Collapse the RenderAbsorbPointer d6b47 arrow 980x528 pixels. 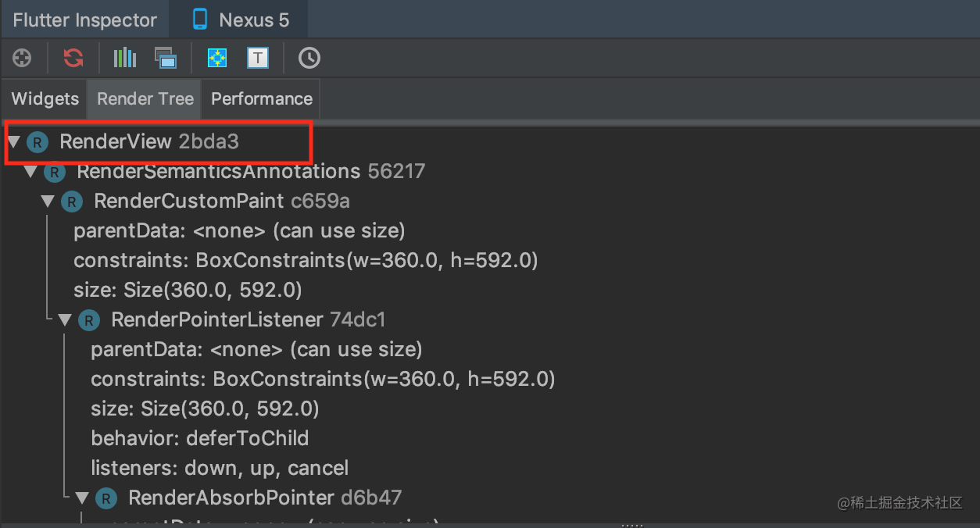point(82,498)
